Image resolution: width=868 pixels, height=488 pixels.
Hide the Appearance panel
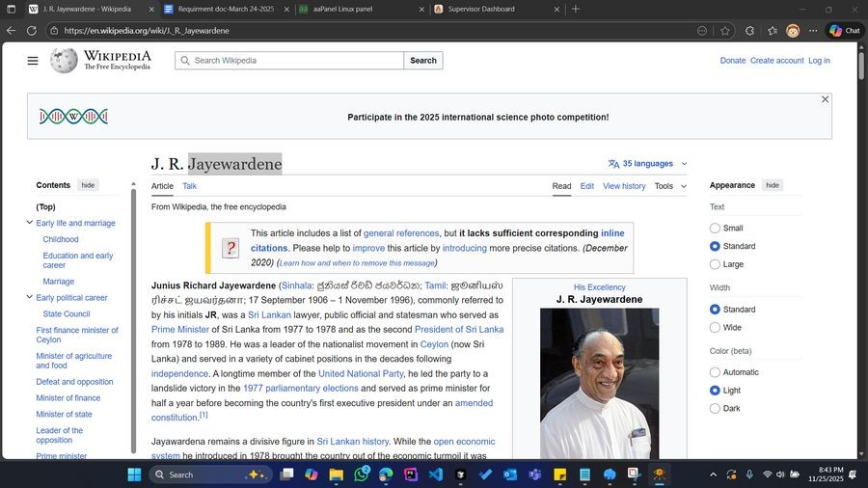pyautogui.click(x=773, y=185)
